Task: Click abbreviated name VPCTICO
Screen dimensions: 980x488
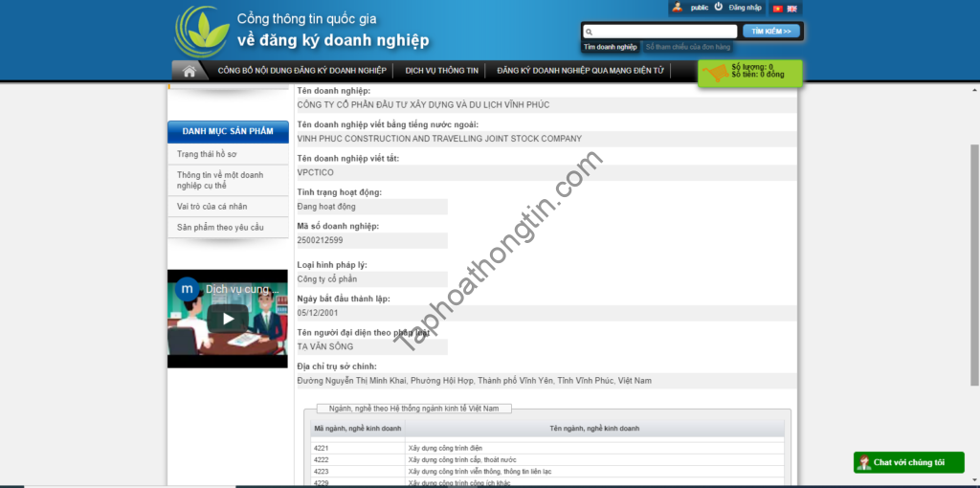Action: [x=316, y=172]
